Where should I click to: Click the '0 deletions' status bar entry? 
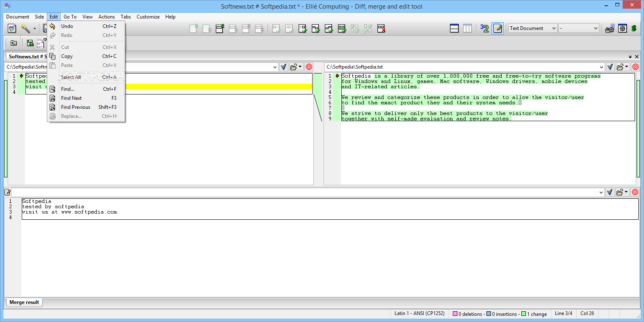[467, 314]
